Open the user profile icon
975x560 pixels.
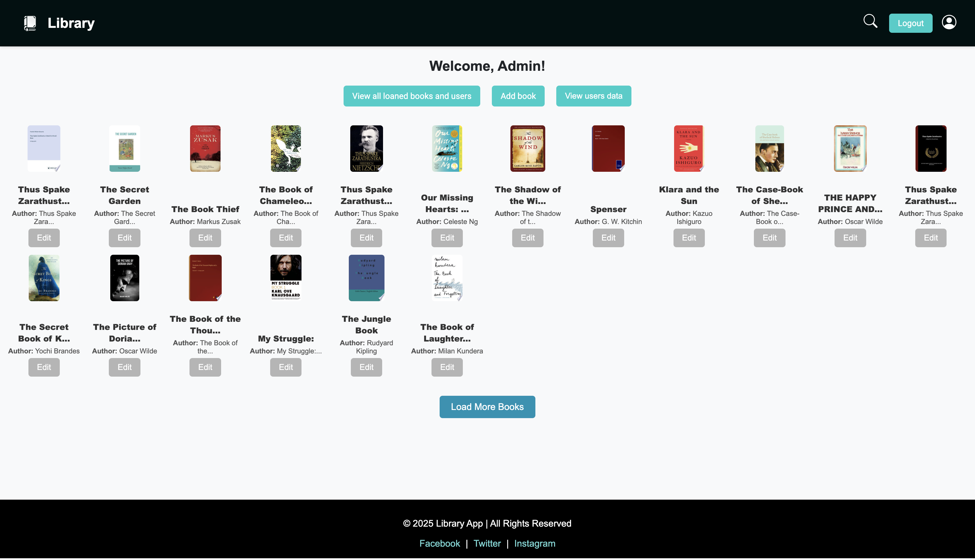[949, 22]
